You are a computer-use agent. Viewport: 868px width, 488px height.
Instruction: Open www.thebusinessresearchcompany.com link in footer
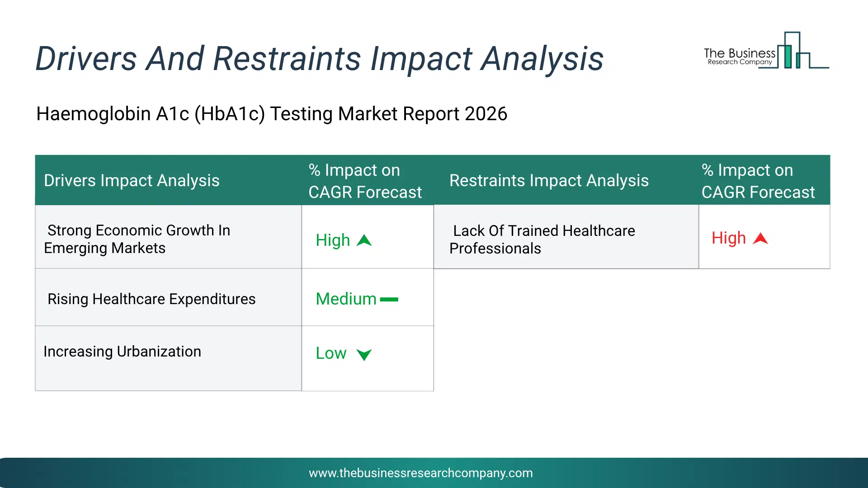421,473
